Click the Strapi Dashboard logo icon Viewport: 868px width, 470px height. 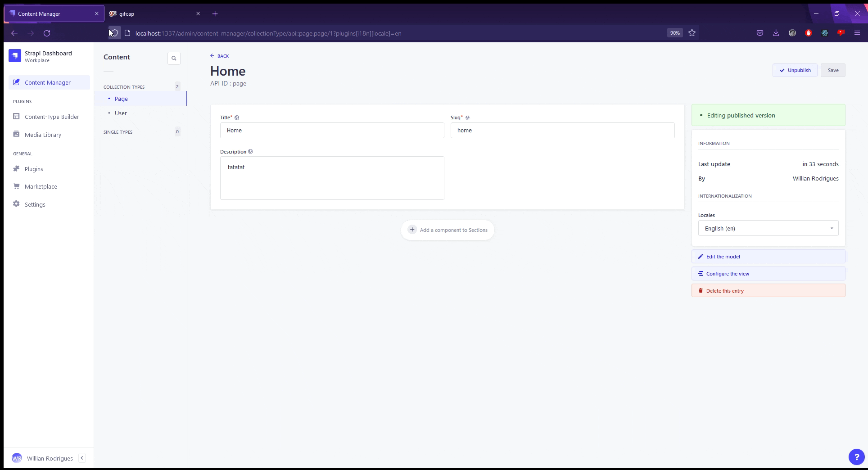click(15, 56)
